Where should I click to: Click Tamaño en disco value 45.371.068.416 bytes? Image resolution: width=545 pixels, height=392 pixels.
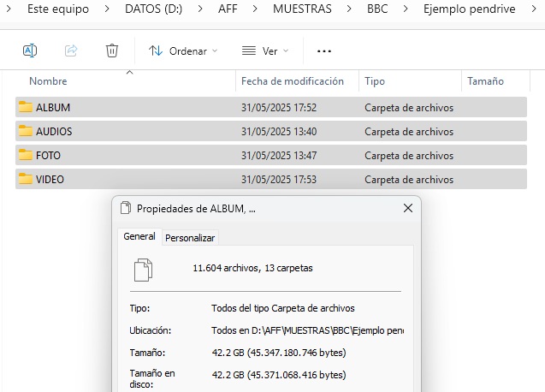click(279, 375)
